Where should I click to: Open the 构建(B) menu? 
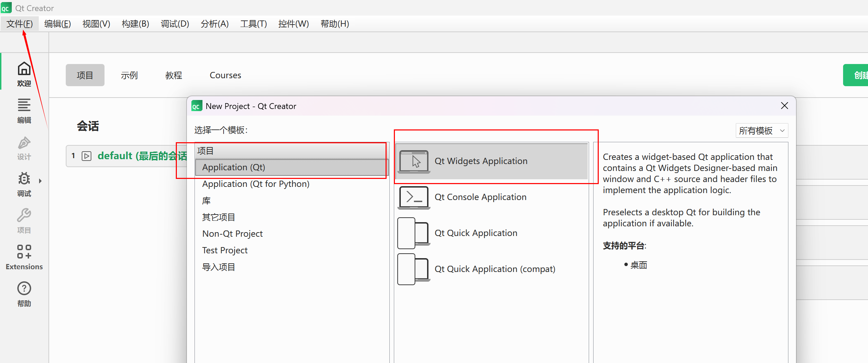pos(135,24)
